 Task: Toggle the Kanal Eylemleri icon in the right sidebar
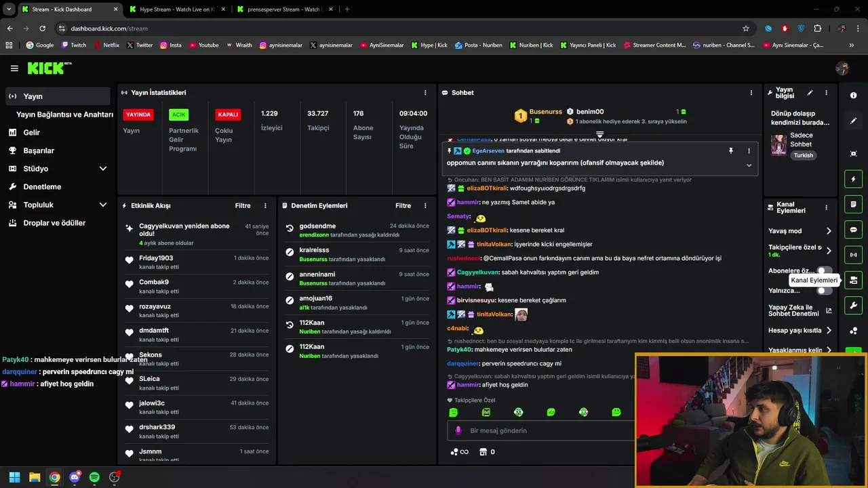pyautogui.click(x=853, y=280)
